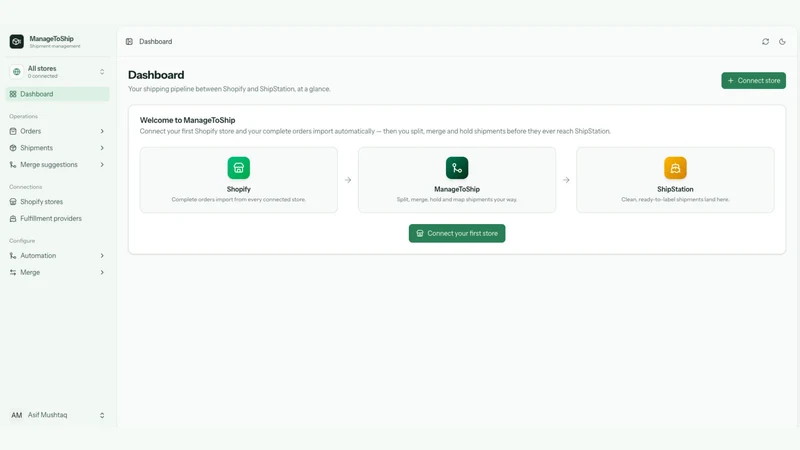Open the All stores selector arrows

pyautogui.click(x=102, y=72)
